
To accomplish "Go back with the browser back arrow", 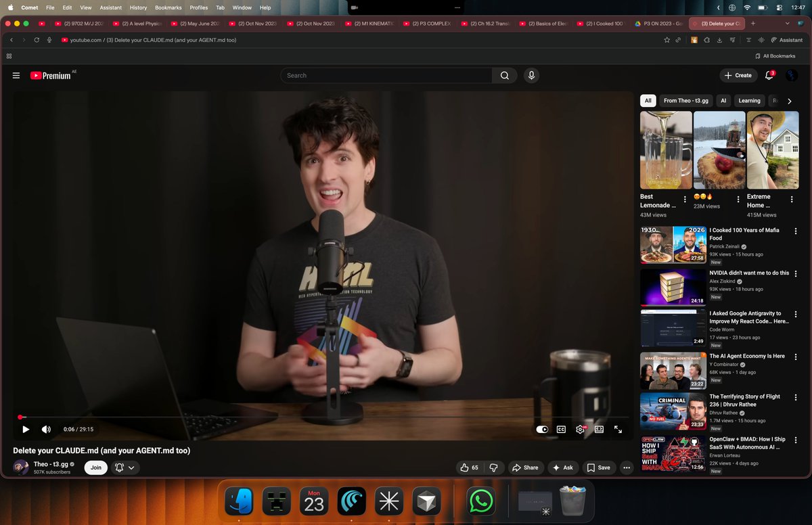I will click(x=12, y=40).
